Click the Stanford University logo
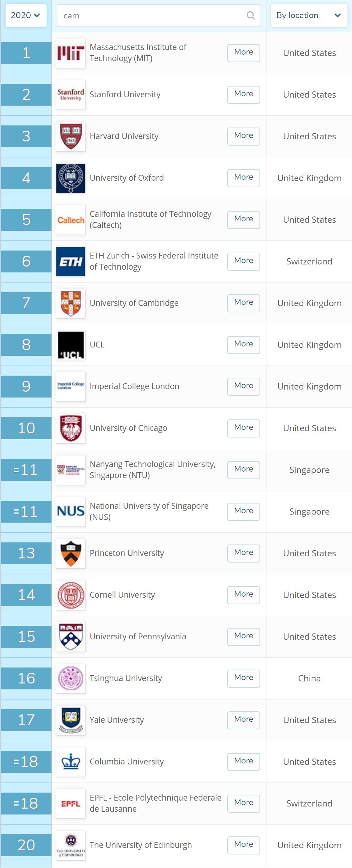352x868 pixels. [x=71, y=95]
